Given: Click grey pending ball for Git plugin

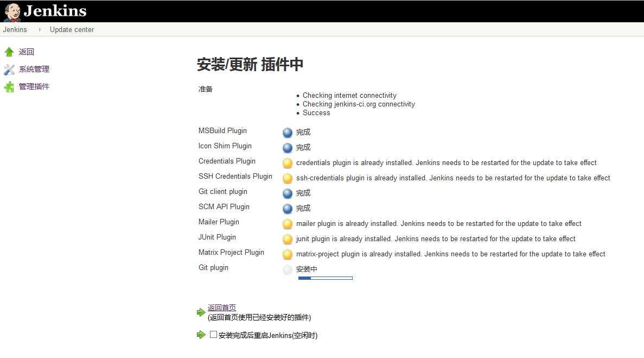Looking at the screenshot, I should point(288,269).
